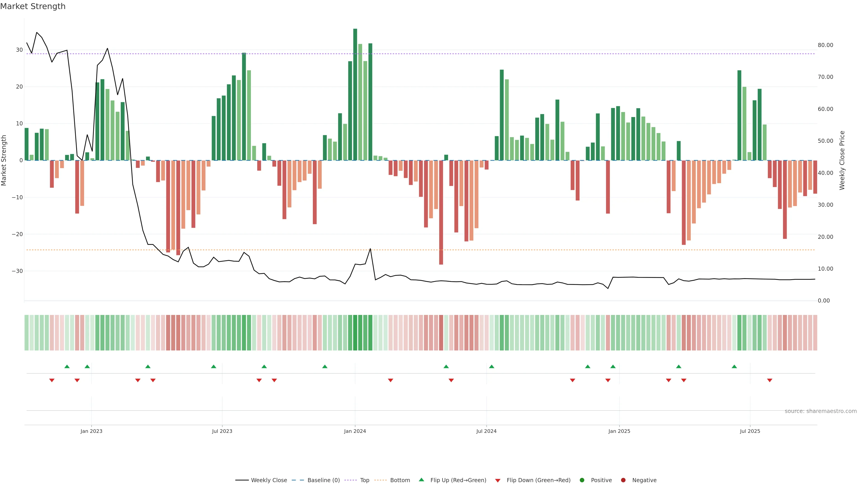Click the Jan 2023 x-axis label
Screen dimensions: 868x488
click(91, 431)
